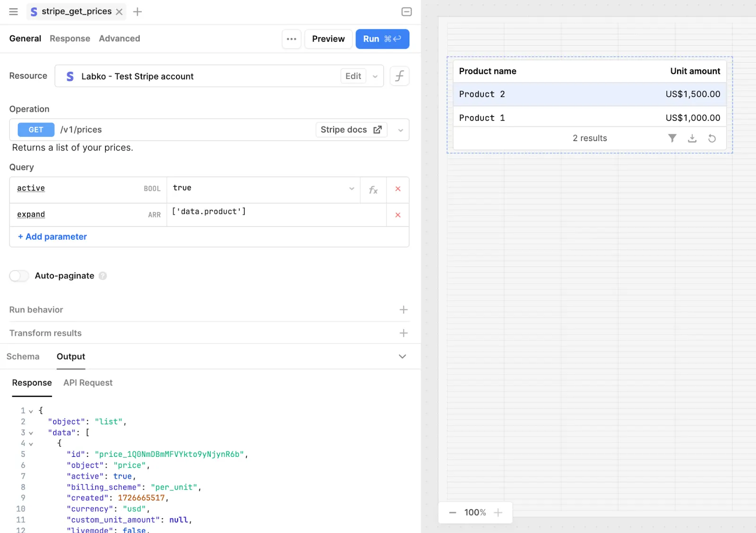Close the stripe_get_prices tab

120,12
